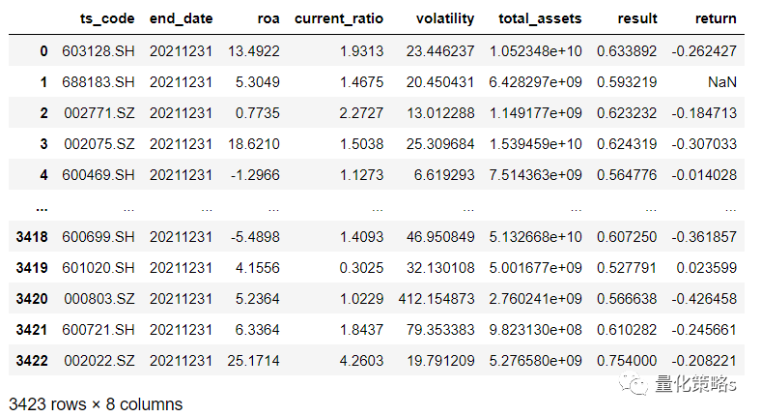
Task: Click the end_date column header
Action: click(x=181, y=18)
